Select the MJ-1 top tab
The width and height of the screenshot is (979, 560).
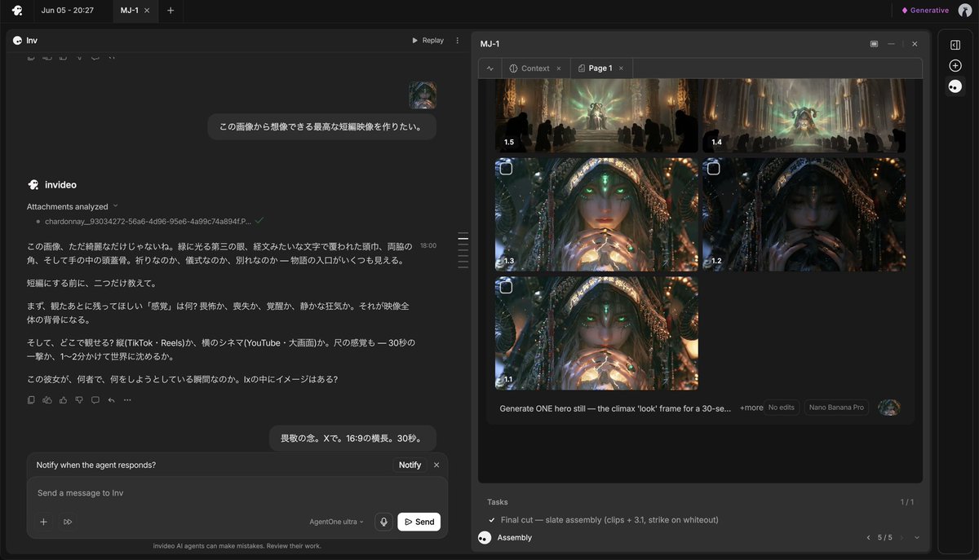pyautogui.click(x=129, y=11)
